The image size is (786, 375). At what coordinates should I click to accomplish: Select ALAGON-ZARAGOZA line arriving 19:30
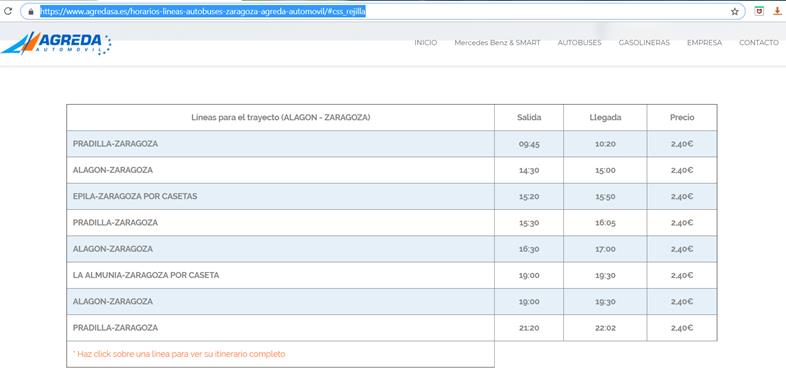[113, 301]
